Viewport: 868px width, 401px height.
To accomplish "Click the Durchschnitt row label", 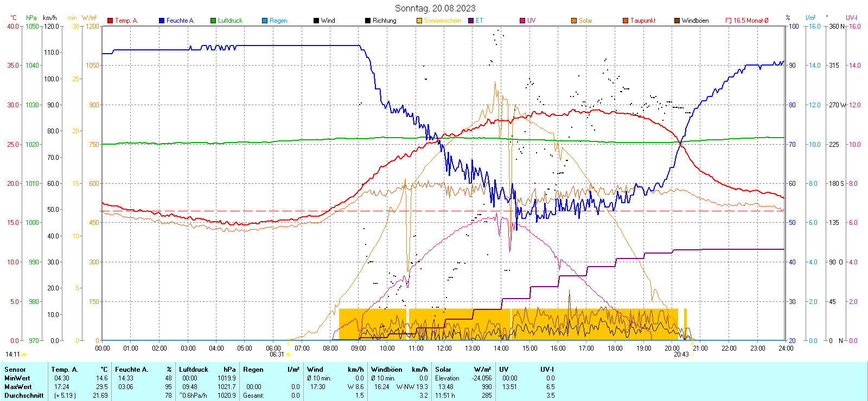I will pos(24,396).
